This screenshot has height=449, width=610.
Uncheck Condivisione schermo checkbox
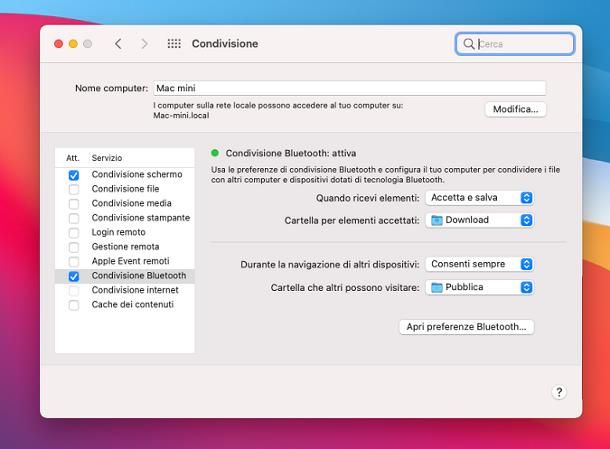click(x=74, y=175)
